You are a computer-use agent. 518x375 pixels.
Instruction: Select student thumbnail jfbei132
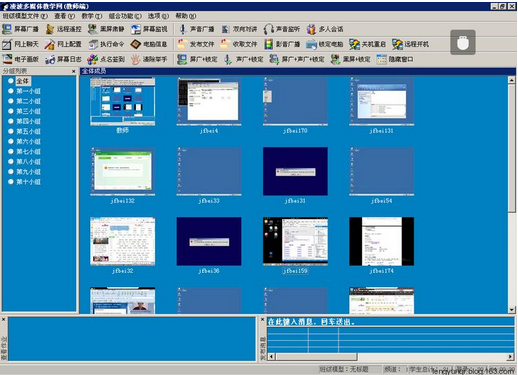point(122,172)
